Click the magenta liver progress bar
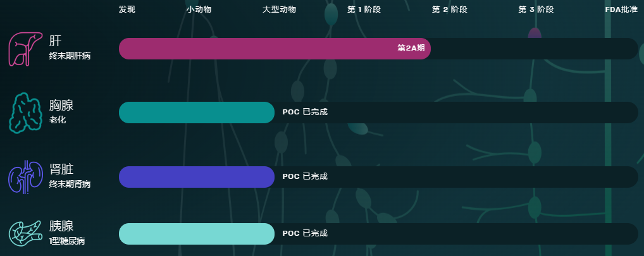This screenshot has height=256, width=644. (x=275, y=49)
